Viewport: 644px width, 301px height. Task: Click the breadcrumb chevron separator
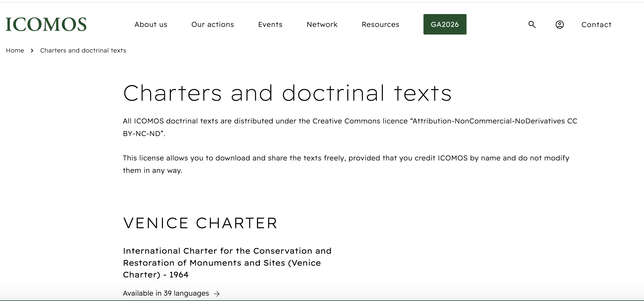(32, 50)
